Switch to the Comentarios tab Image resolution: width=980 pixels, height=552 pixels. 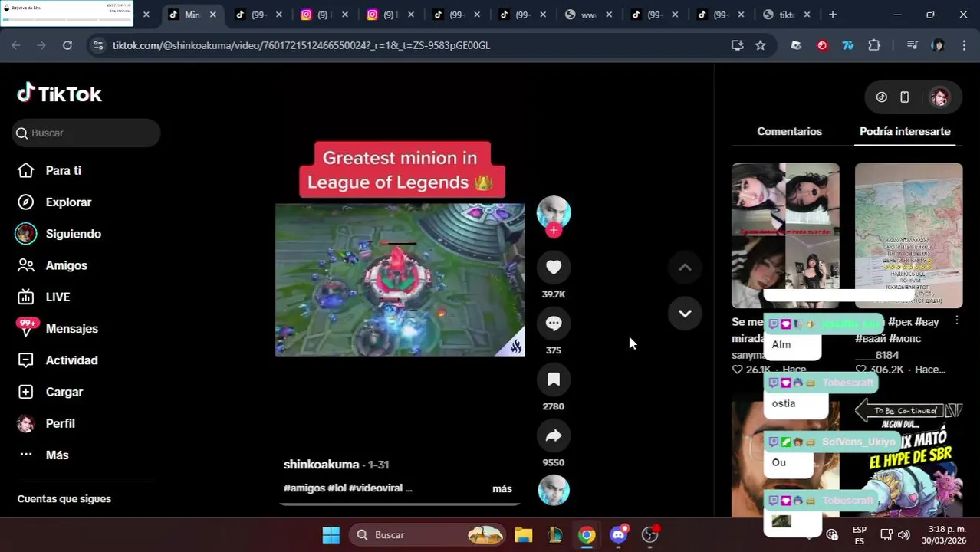click(x=789, y=131)
